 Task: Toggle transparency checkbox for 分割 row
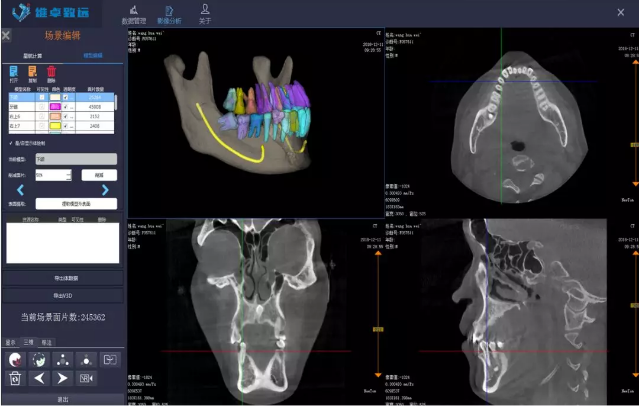pyautogui.click(x=67, y=107)
